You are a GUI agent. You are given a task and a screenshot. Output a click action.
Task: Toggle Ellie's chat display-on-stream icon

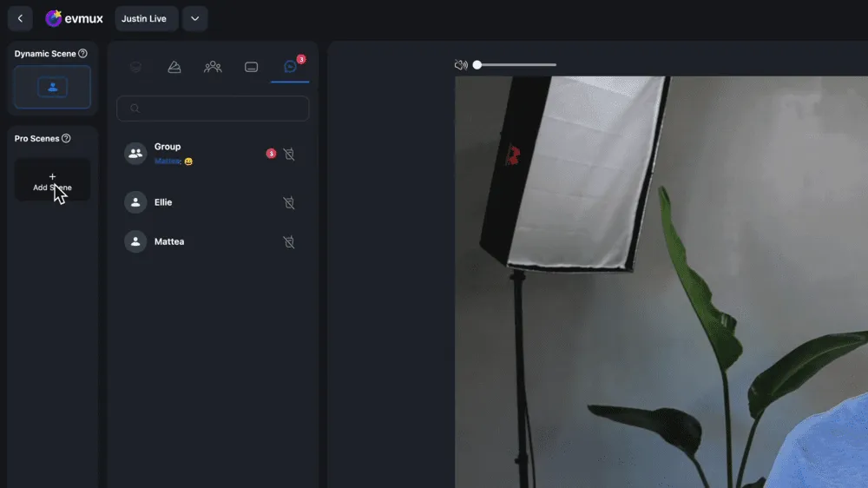point(289,202)
